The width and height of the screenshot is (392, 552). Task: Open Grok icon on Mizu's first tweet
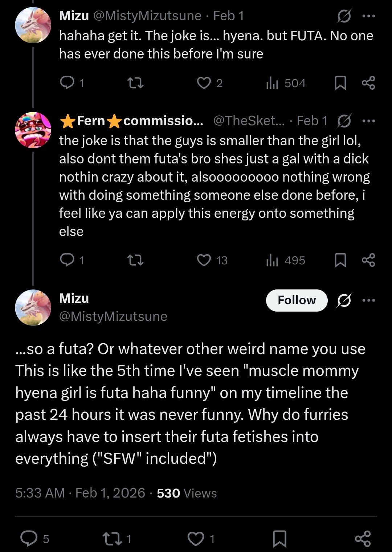(344, 16)
